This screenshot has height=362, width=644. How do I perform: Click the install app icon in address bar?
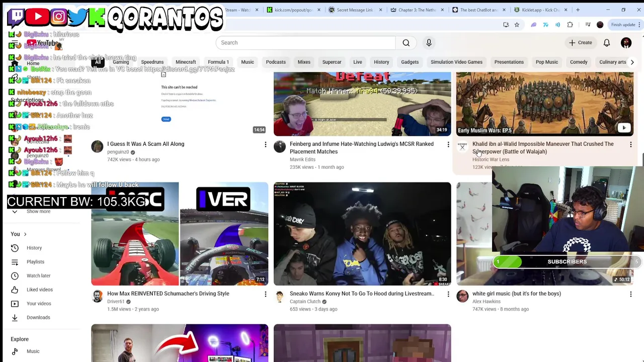(x=506, y=25)
